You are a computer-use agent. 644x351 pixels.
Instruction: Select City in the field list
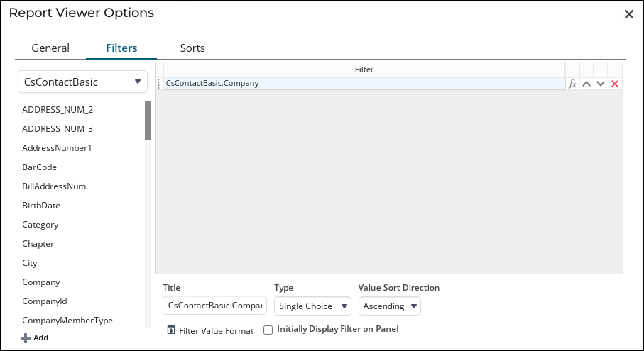30,263
